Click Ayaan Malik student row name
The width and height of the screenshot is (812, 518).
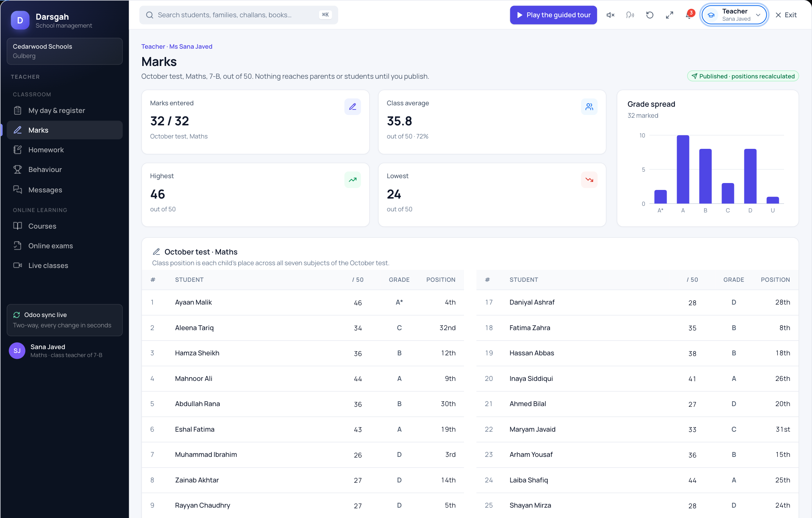[193, 303]
